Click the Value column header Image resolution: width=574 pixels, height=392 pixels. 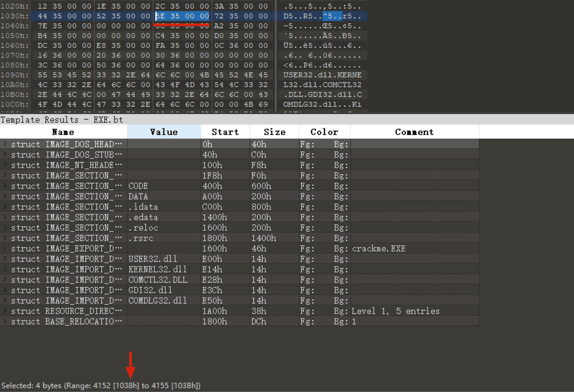pyautogui.click(x=164, y=132)
